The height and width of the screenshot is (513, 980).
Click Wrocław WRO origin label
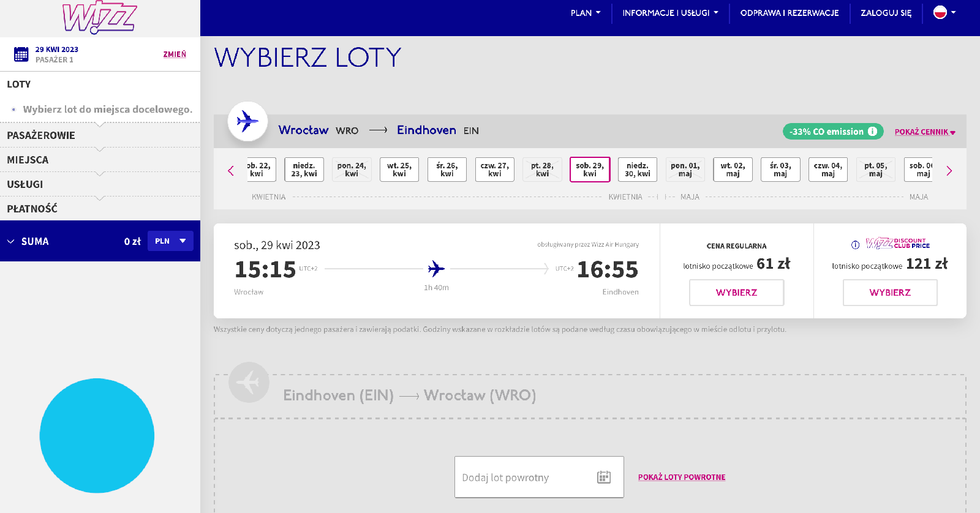pyautogui.click(x=318, y=130)
